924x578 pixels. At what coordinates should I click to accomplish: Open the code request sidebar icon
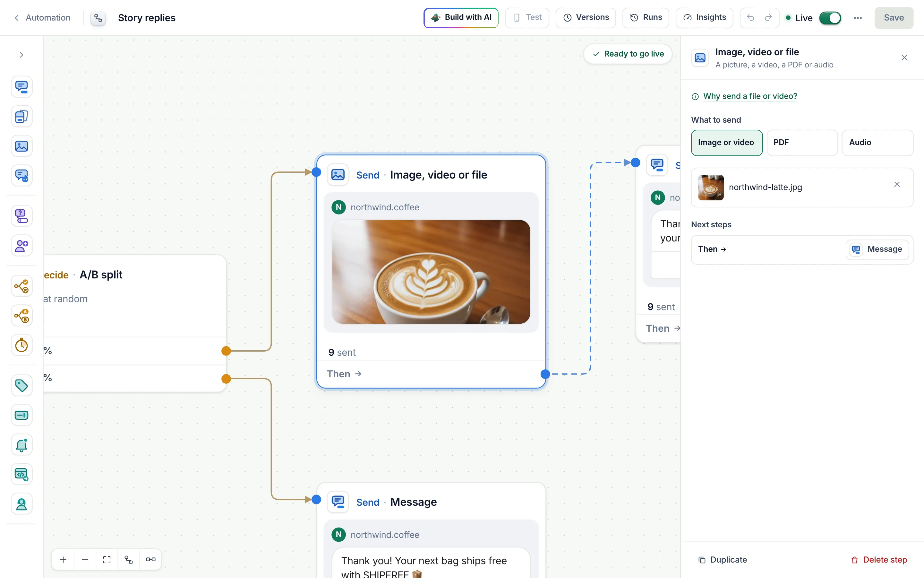pos(21,474)
